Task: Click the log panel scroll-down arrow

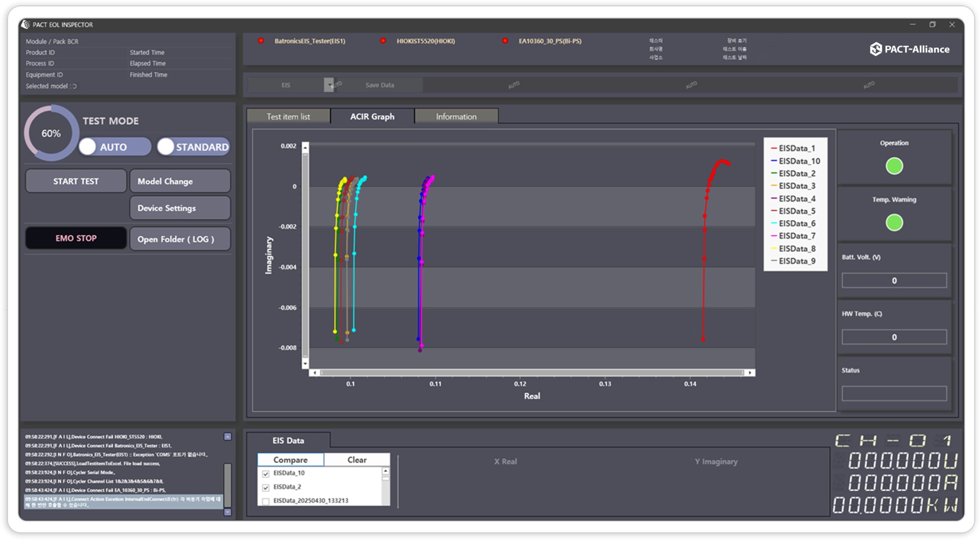Action: 228,512
